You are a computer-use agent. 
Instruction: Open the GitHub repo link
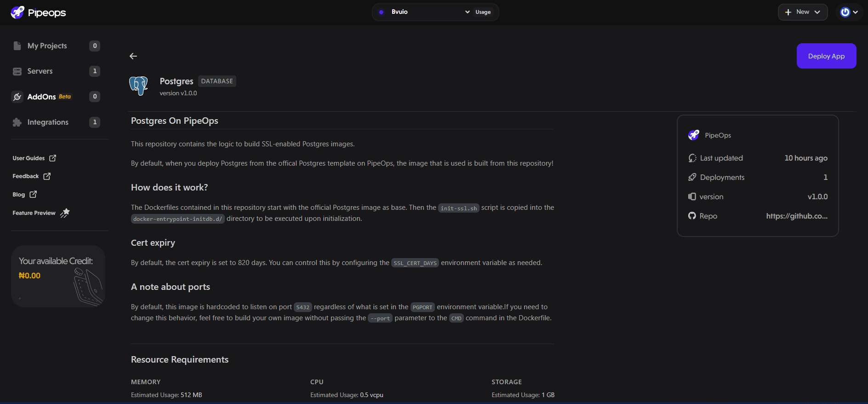coord(797,216)
